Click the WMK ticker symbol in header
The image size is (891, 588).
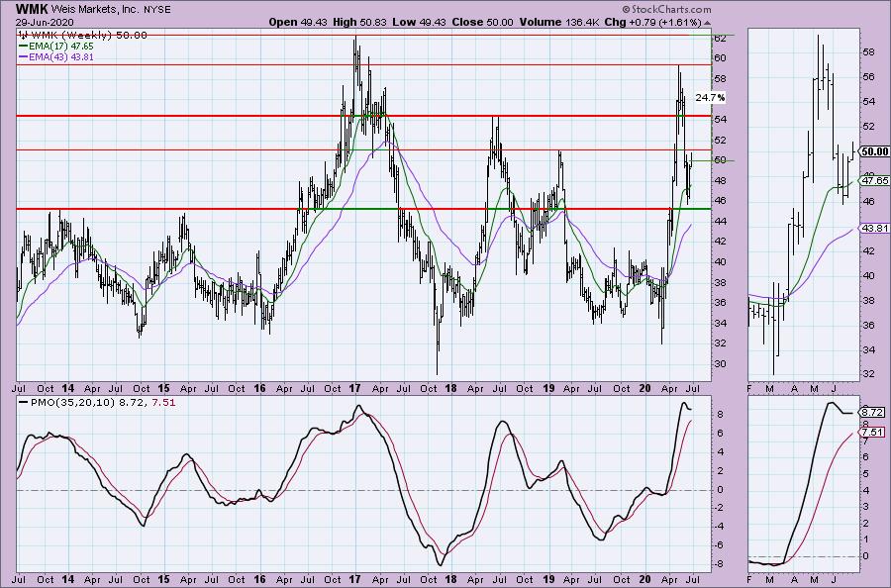[x=32, y=9]
